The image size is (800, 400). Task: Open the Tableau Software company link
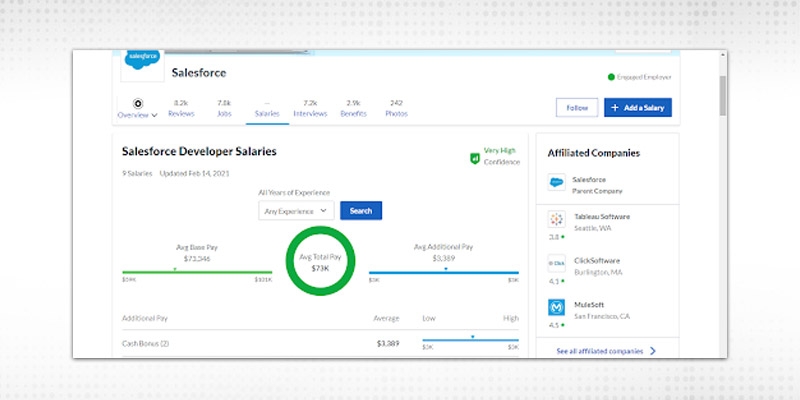tap(602, 216)
